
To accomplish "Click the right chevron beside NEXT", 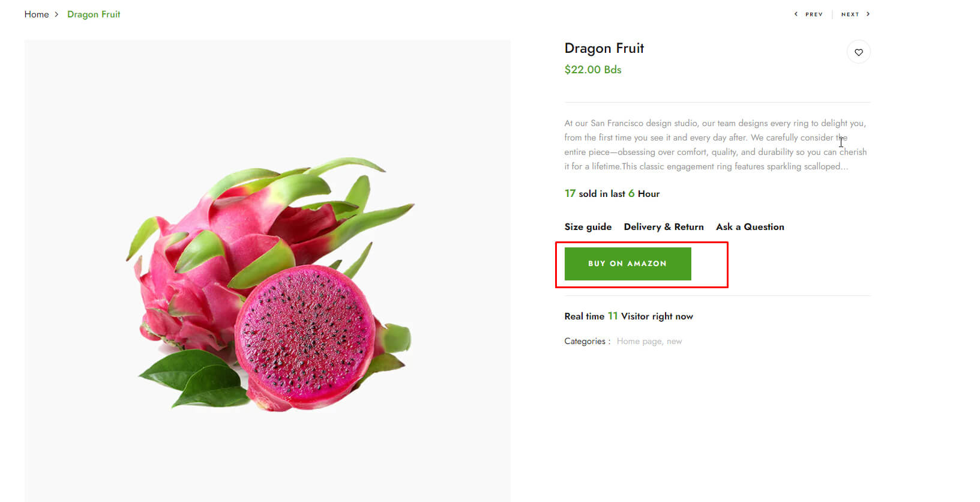I will point(868,14).
